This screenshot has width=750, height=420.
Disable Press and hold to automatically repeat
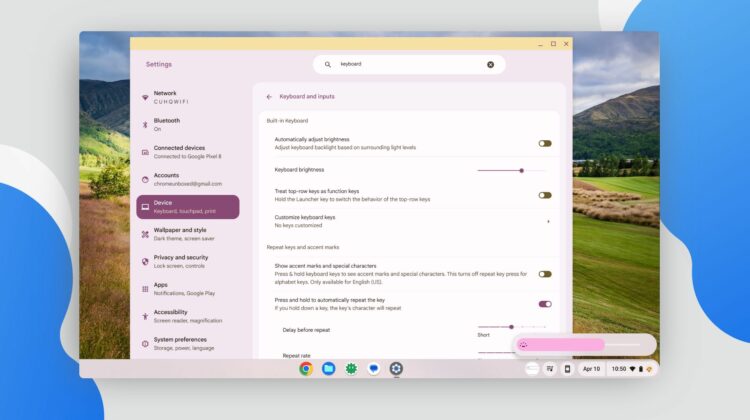[544, 304]
